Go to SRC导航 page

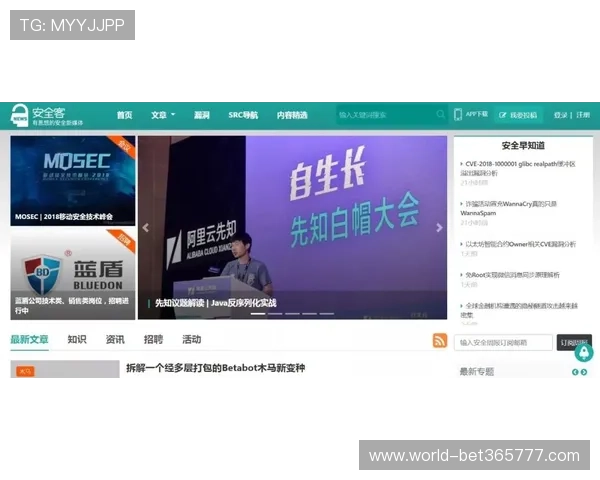(243, 115)
